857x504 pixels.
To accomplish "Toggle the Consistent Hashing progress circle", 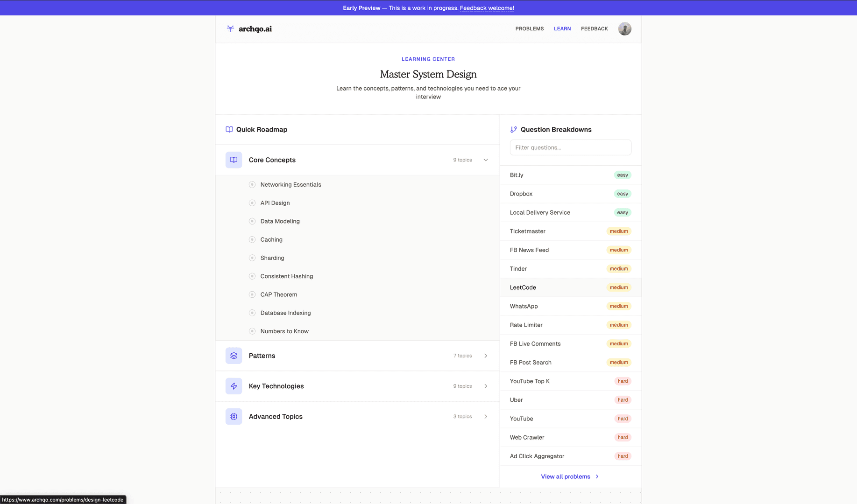I will [x=252, y=276].
